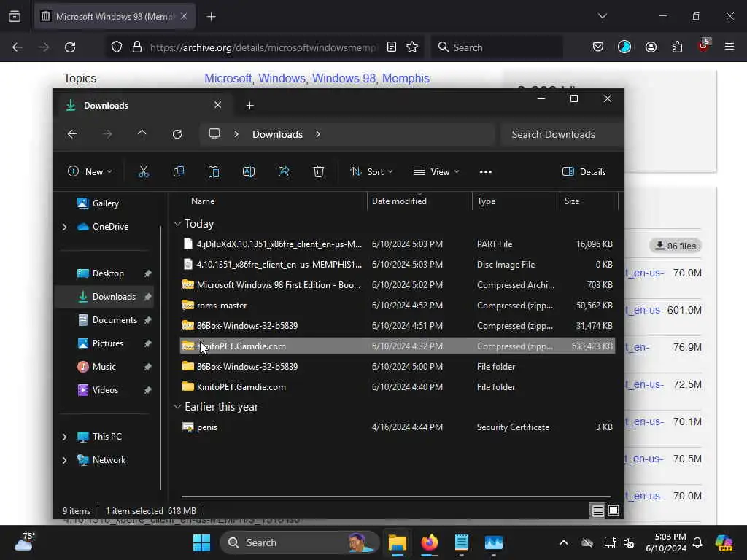Image resolution: width=747 pixels, height=560 pixels.
Task: Open File Explorer taskbar icon
Action: click(x=398, y=542)
